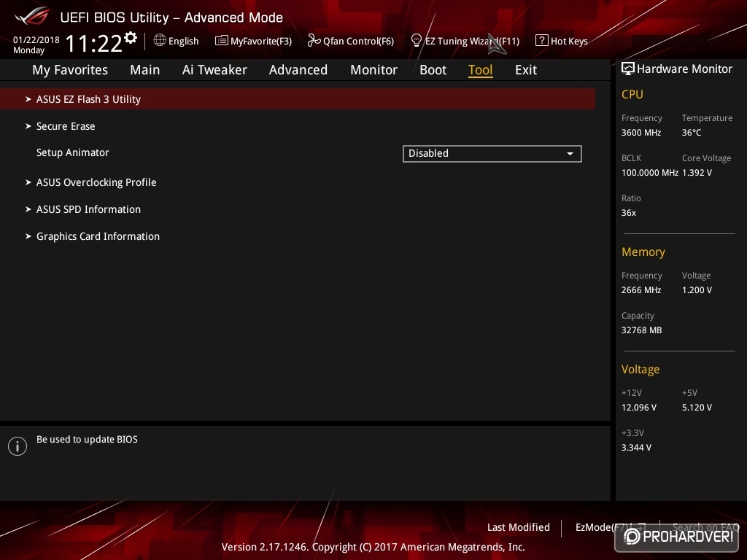Click Core Voltage value 1.392 V
The image size is (747, 560).
697,173
